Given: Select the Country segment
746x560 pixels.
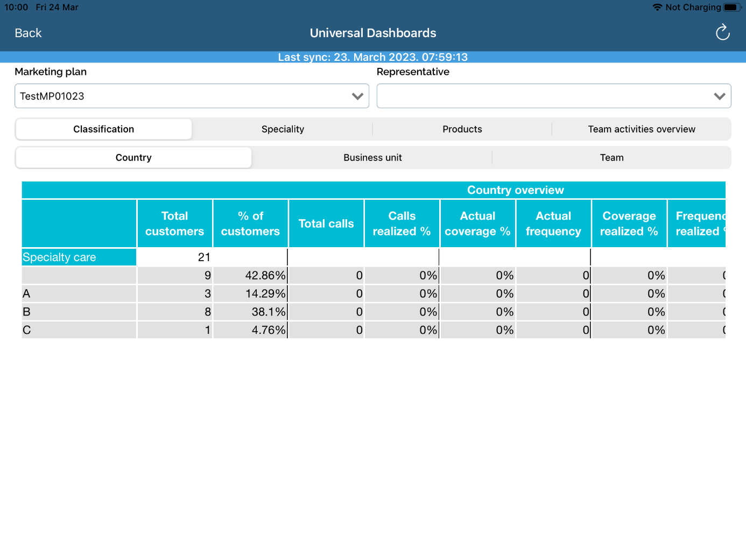Looking at the screenshot, I should tap(133, 158).
